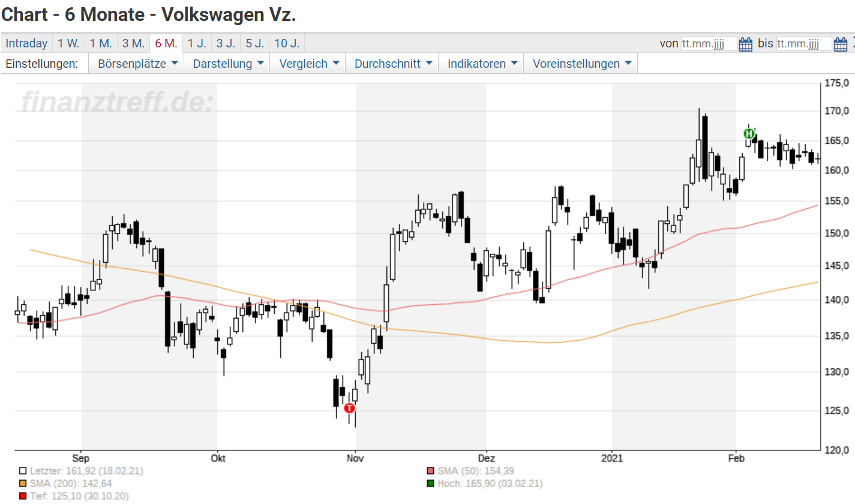Viewport: 855px width, 504px height.
Task: Click the 'Einstellungen:' label
Action: click(41, 64)
